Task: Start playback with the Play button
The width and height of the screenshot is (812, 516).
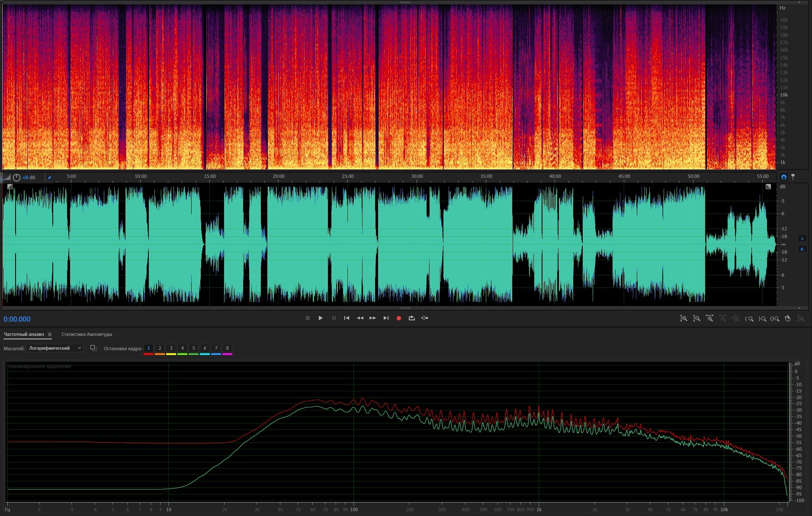Action: 321,318
